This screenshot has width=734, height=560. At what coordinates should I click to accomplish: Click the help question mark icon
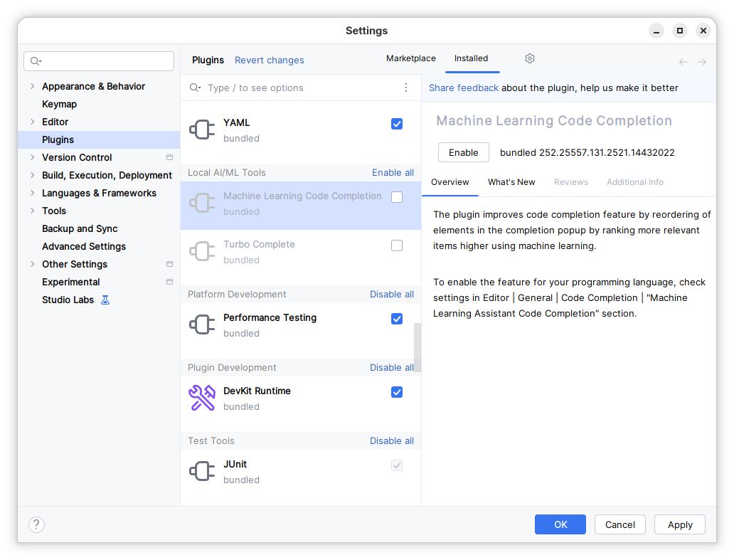pyautogui.click(x=36, y=524)
